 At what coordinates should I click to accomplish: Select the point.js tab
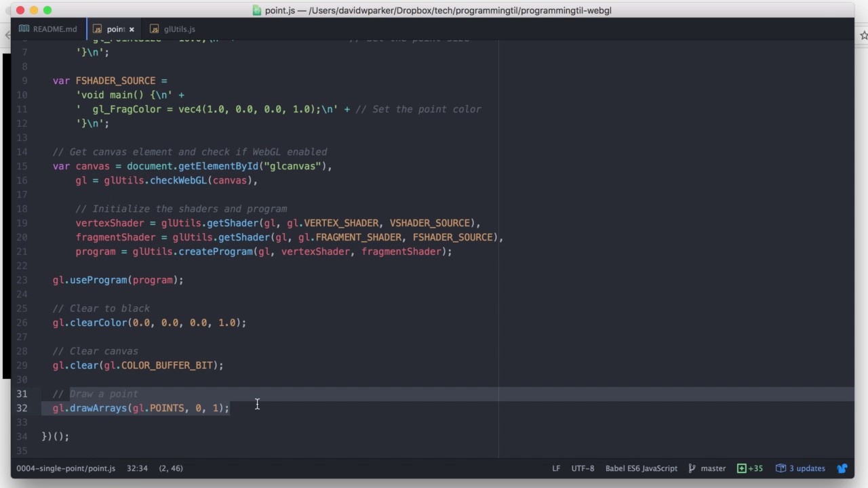(x=114, y=29)
